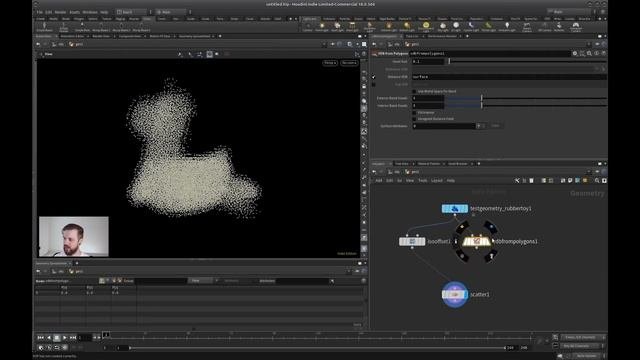This screenshot has height=360, width=640.
Task: Open parameter pane gear settings icon
Action: [575, 53]
